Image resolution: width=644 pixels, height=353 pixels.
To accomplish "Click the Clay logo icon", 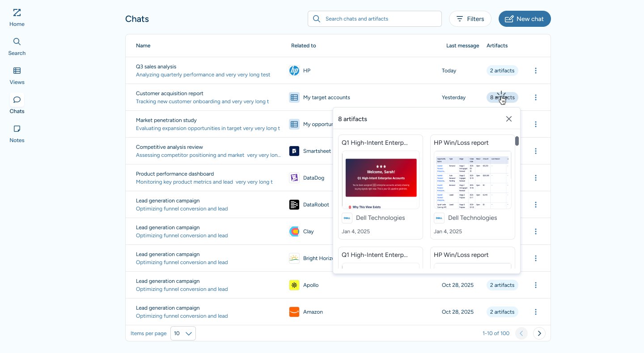I will (294, 231).
